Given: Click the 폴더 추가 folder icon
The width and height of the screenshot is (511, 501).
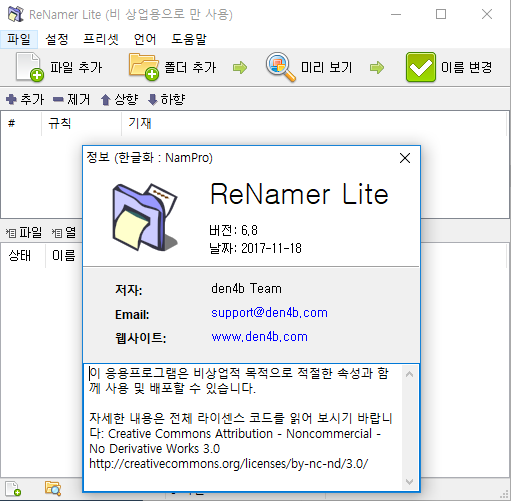Looking at the screenshot, I should 144,67.
